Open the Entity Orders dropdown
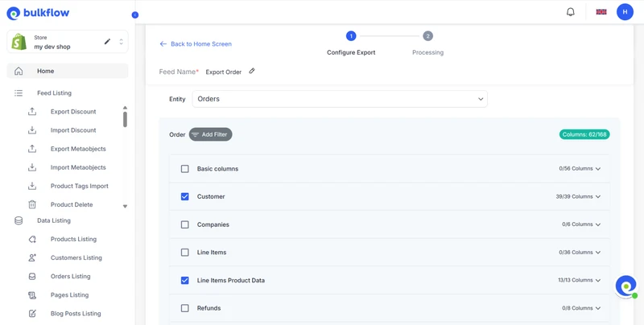This screenshot has width=644, height=325. coord(340,99)
